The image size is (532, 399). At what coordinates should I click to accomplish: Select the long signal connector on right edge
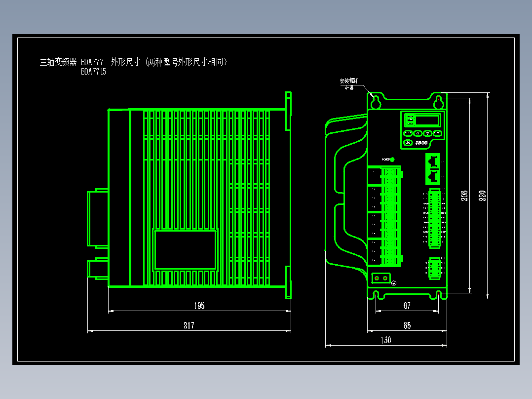click(435, 219)
